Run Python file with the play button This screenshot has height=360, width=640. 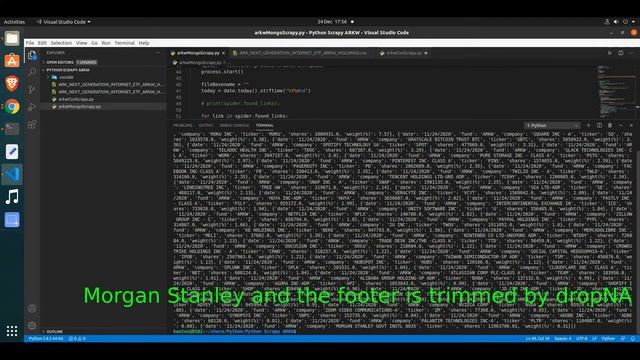[x=609, y=53]
